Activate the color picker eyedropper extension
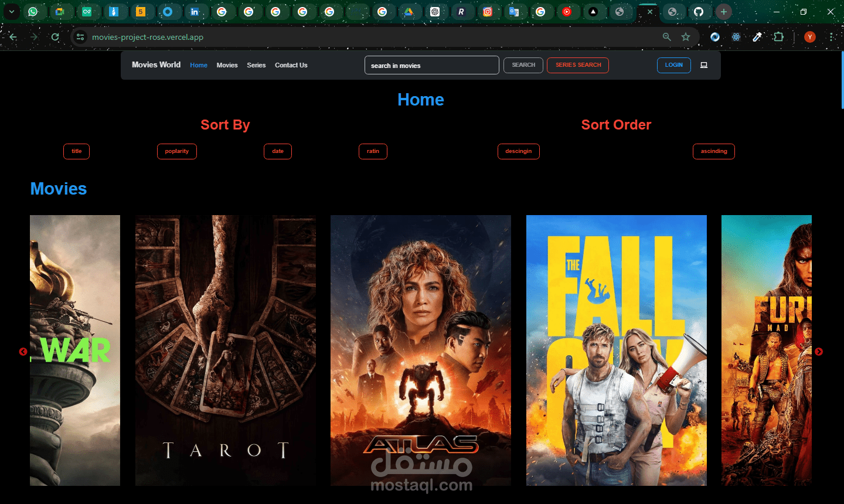This screenshot has width=844, height=504. 757,37
